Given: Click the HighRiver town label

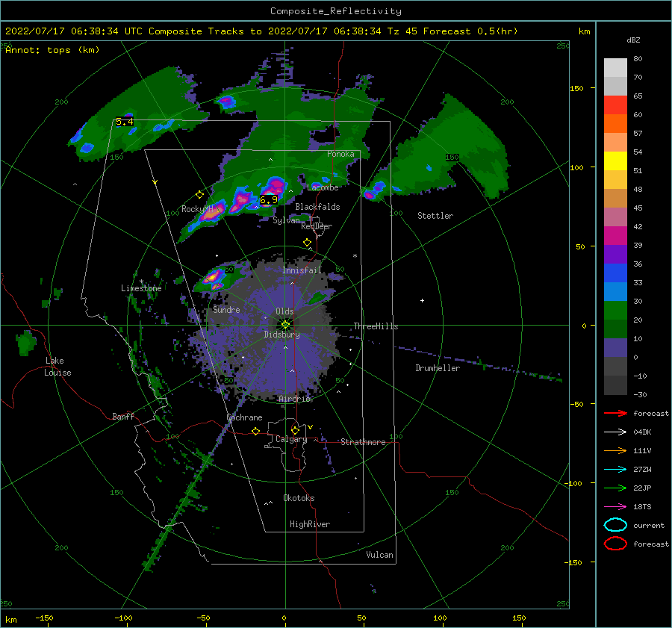Looking at the screenshot, I should [310, 524].
